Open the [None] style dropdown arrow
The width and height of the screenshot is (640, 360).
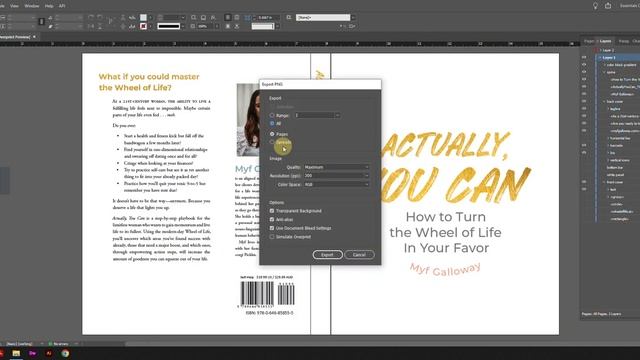(353, 18)
